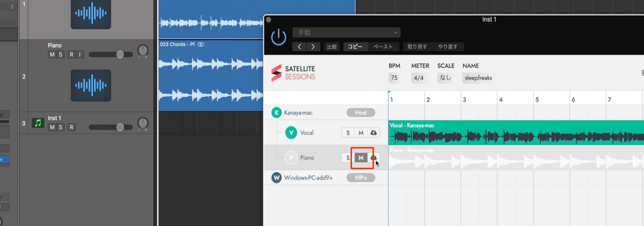Edit the session NAME sleepfreaks

478,78
